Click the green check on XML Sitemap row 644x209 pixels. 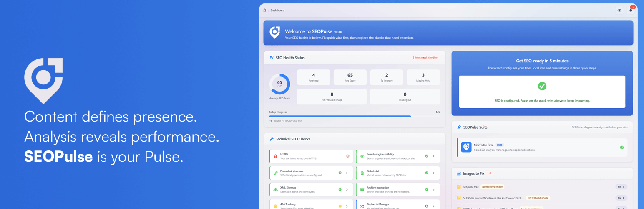[x=340, y=189]
